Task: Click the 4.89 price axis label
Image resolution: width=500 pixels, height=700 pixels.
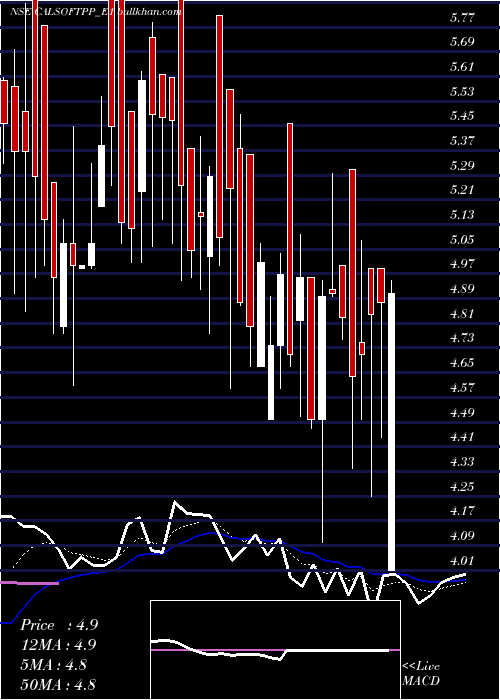Action: tap(462, 289)
